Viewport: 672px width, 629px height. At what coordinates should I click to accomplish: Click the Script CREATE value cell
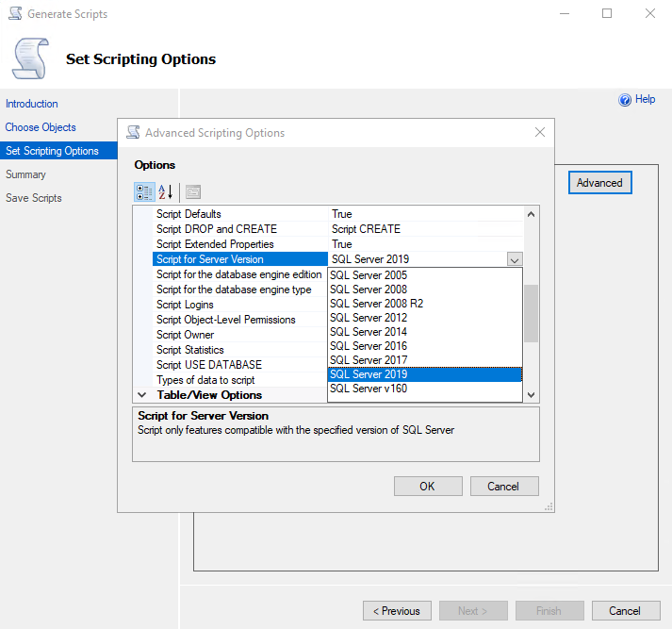pyautogui.click(x=426, y=229)
